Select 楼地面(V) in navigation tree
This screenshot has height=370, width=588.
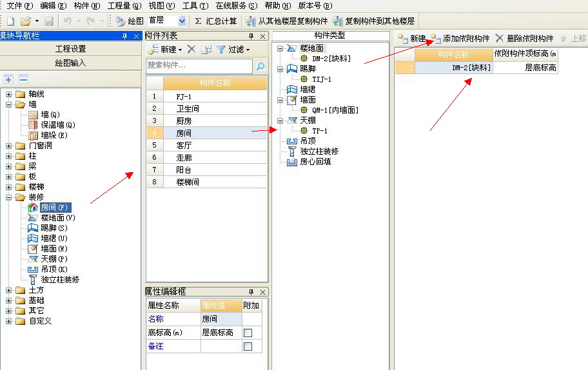tap(58, 218)
